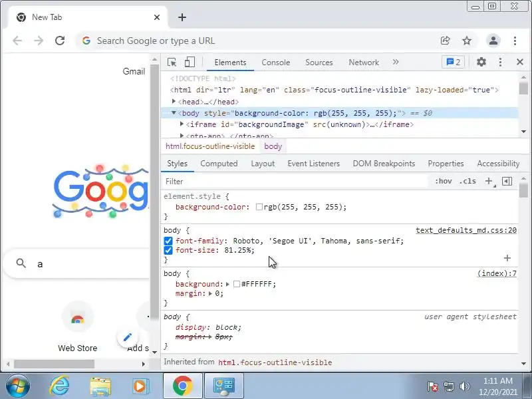The height and width of the screenshot is (399, 532).
Task: Expand the background shorthand property
Action: pyautogui.click(x=227, y=284)
